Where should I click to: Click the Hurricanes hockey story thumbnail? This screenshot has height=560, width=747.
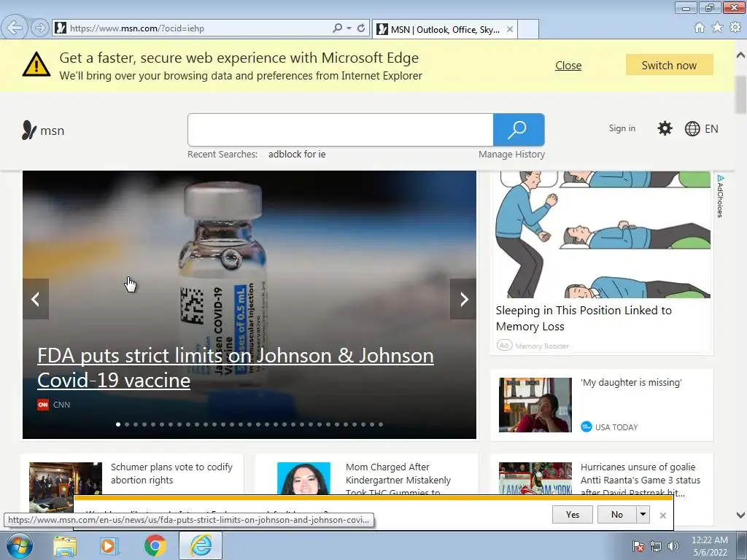click(x=535, y=478)
